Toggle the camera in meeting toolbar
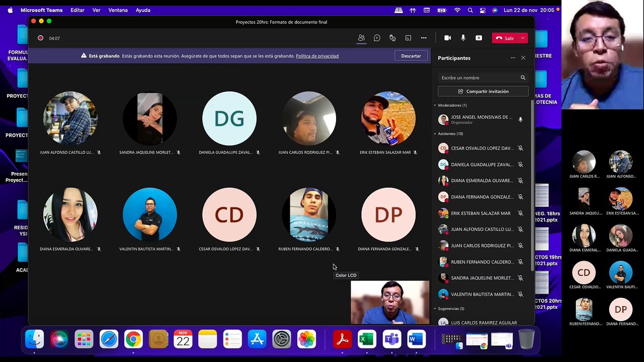This screenshot has height=362, width=644. pos(447,38)
